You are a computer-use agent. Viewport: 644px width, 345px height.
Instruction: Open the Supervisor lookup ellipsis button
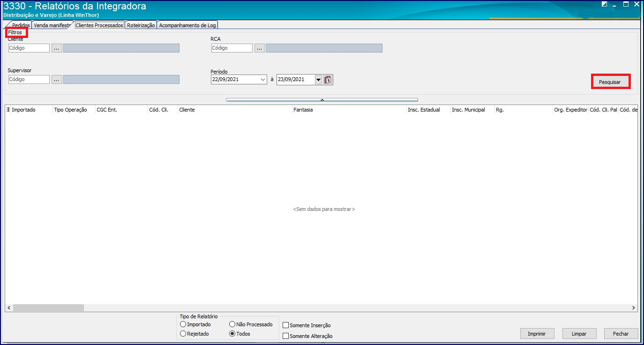(x=57, y=80)
